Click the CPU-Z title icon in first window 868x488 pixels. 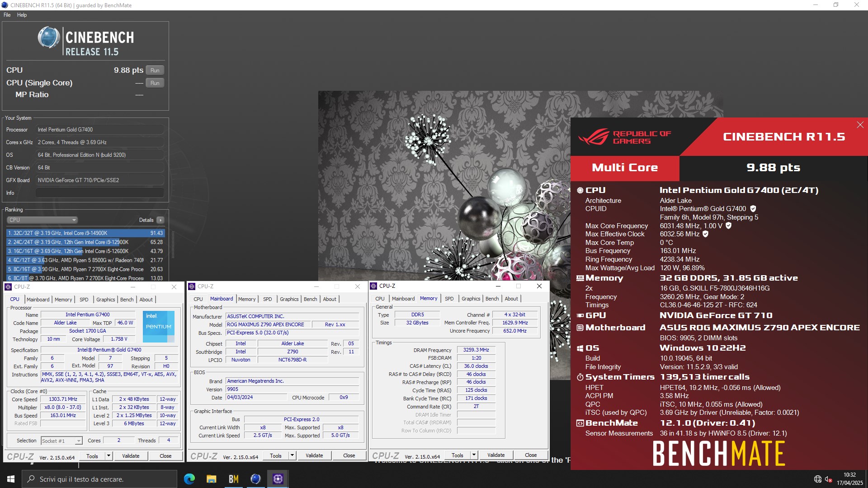pyautogui.click(x=8, y=287)
